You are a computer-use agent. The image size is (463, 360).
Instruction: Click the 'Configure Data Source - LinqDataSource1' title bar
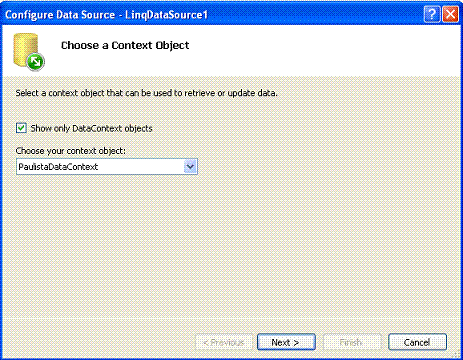pyautogui.click(x=106, y=15)
